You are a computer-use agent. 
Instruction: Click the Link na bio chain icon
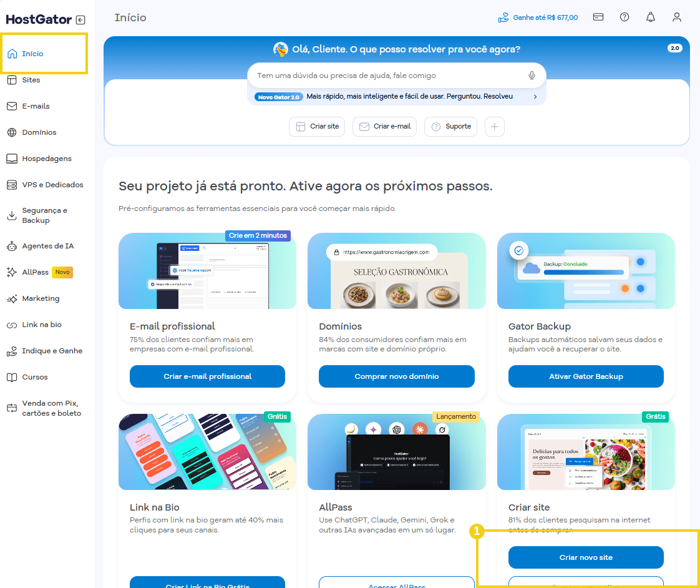(x=12, y=325)
